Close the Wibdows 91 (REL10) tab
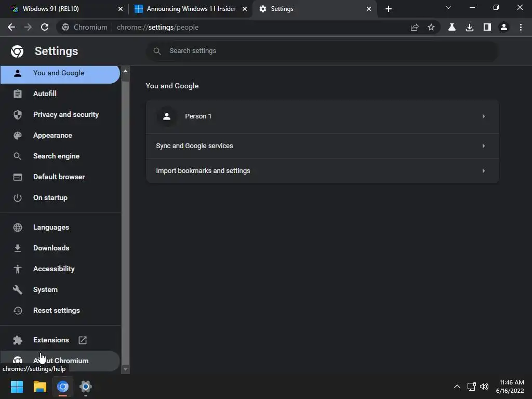 point(121,9)
